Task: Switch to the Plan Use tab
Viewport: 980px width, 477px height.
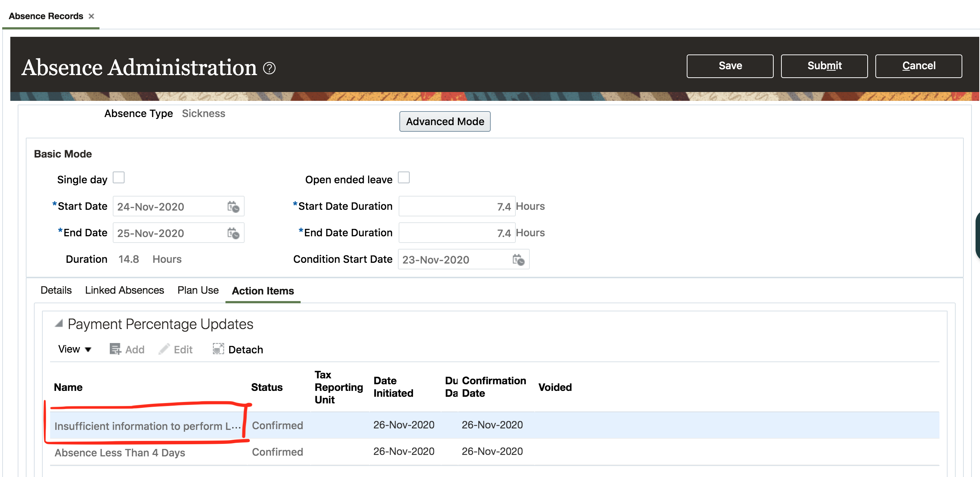Action: click(198, 290)
